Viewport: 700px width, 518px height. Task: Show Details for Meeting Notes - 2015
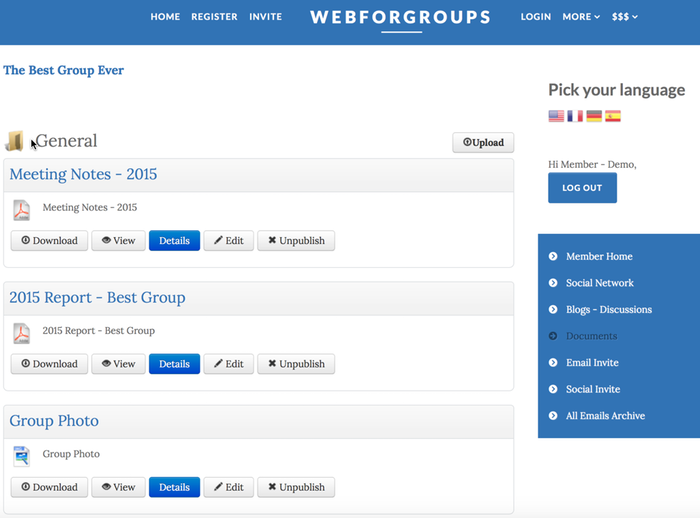175,241
